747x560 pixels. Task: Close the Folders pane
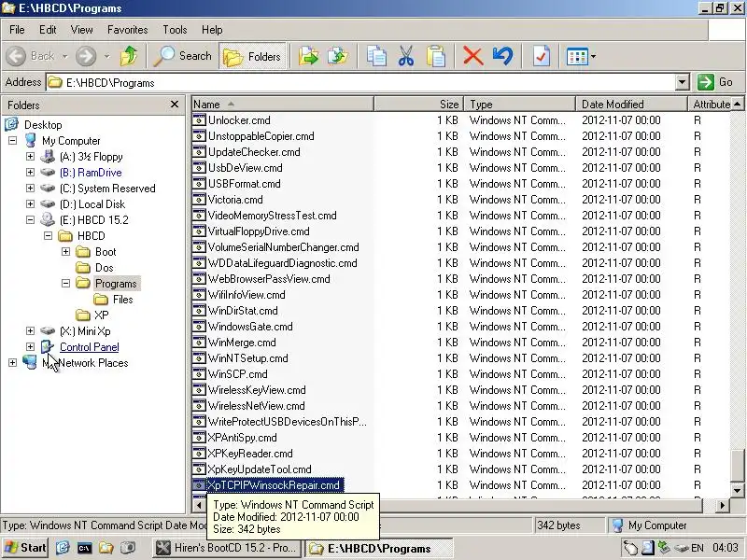click(x=175, y=104)
